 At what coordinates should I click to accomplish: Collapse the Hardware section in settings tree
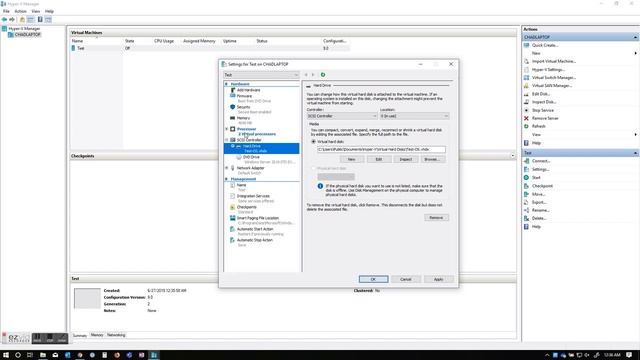pyautogui.click(x=227, y=84)
